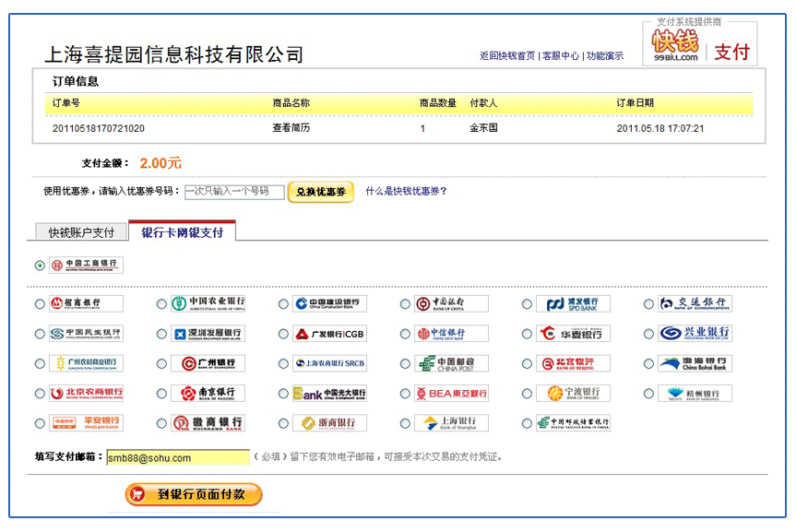
Task: Click the 99bill 快钱 logo
Action: click(x=675, y=44)
